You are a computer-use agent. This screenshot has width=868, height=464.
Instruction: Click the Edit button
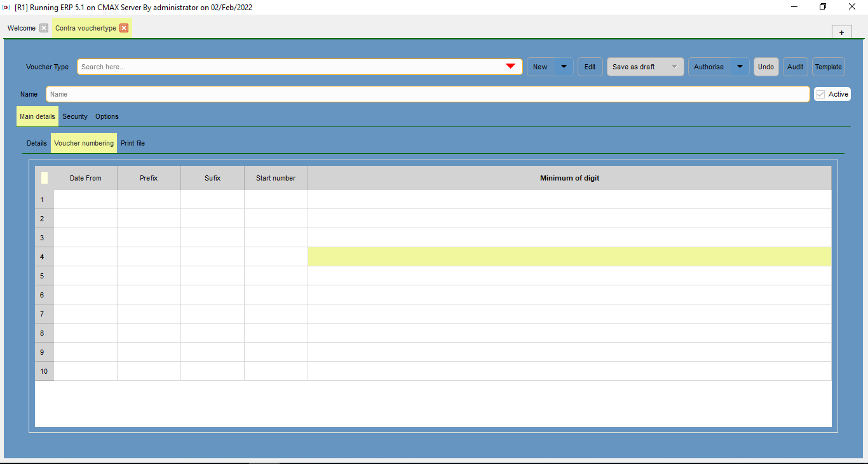590,67
